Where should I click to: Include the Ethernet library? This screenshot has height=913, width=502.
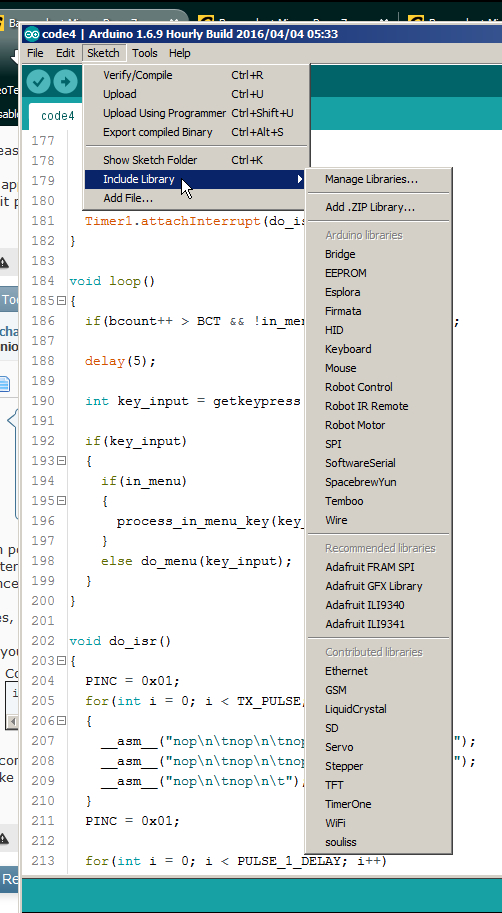[x=379, y=671]
